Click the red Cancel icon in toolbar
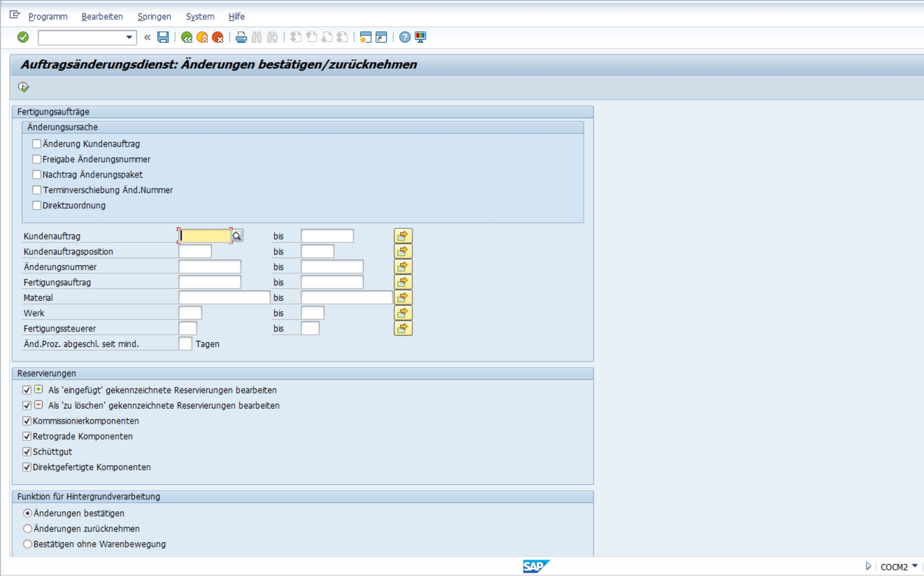This screenshot has width=924, height=576. click(x=218, y=38)
